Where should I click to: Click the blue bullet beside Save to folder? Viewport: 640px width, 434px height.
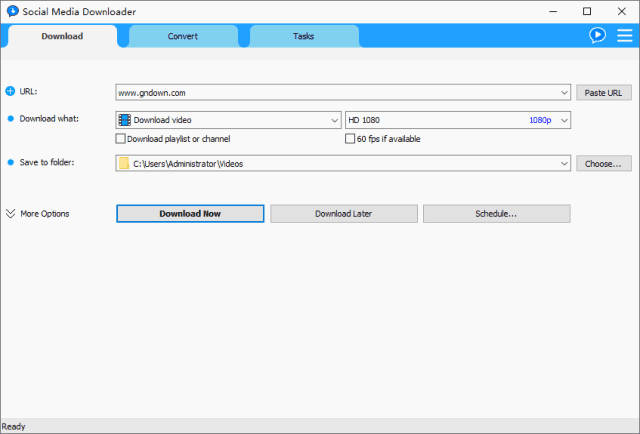11,162
